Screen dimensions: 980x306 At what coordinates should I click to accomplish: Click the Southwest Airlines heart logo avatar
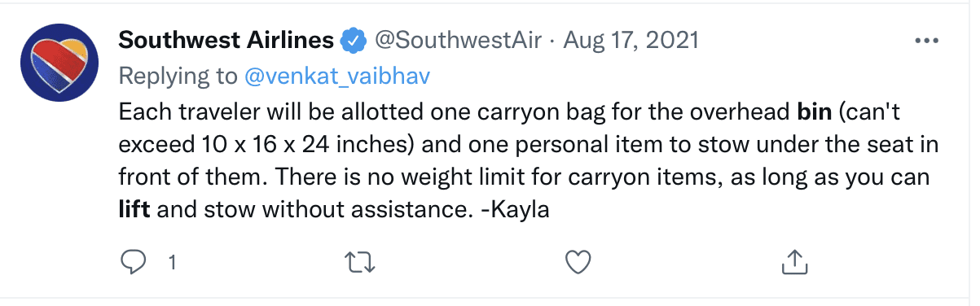[x=59, y=63]
